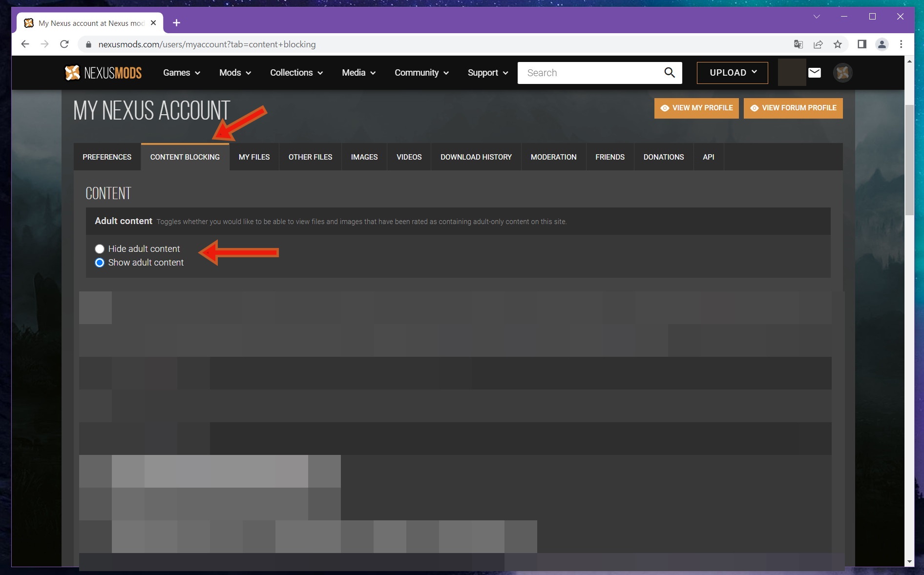Open the Download History tab
Viewport: 924px width, 575px height.
point(476,157)
